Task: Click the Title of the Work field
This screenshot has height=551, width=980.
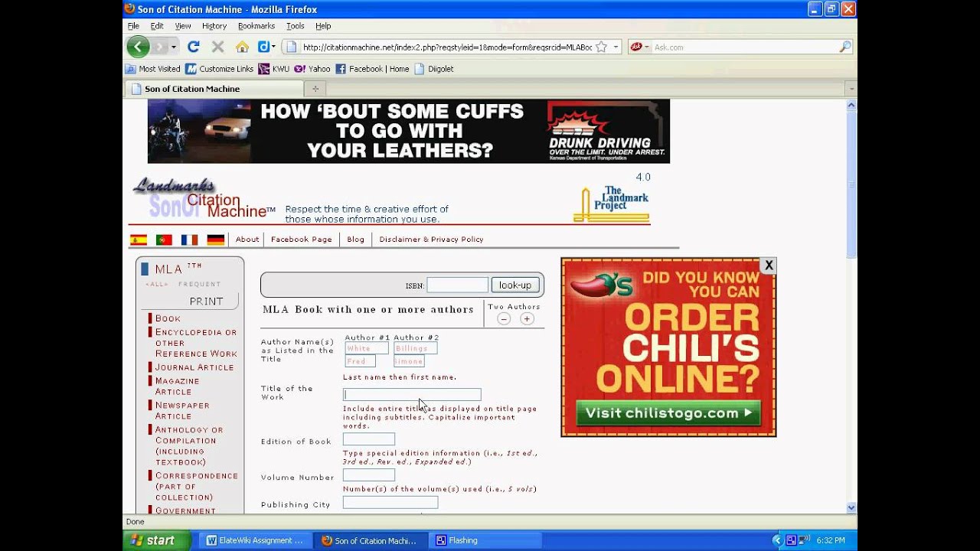Action: [x=412, y=395]
